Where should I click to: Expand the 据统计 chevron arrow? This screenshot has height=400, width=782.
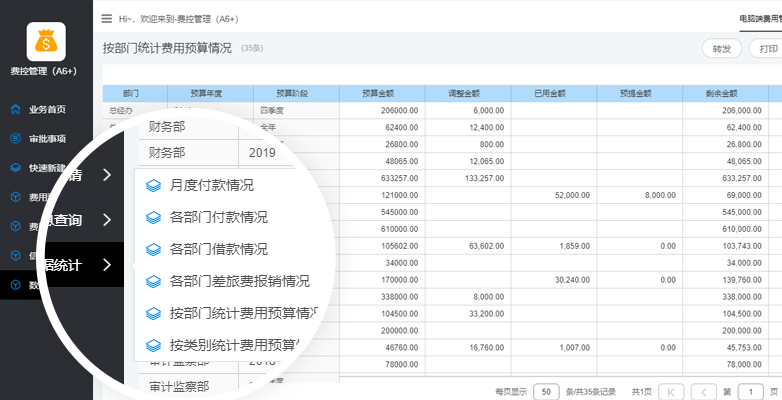(x=107, y=265)
